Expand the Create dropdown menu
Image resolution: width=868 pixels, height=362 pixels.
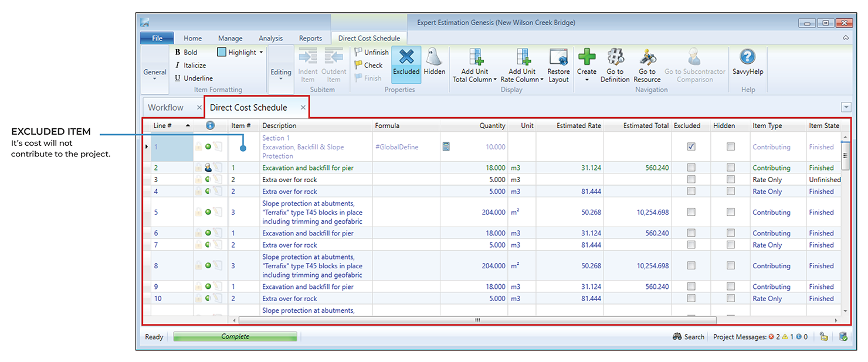tap(586, 80)
